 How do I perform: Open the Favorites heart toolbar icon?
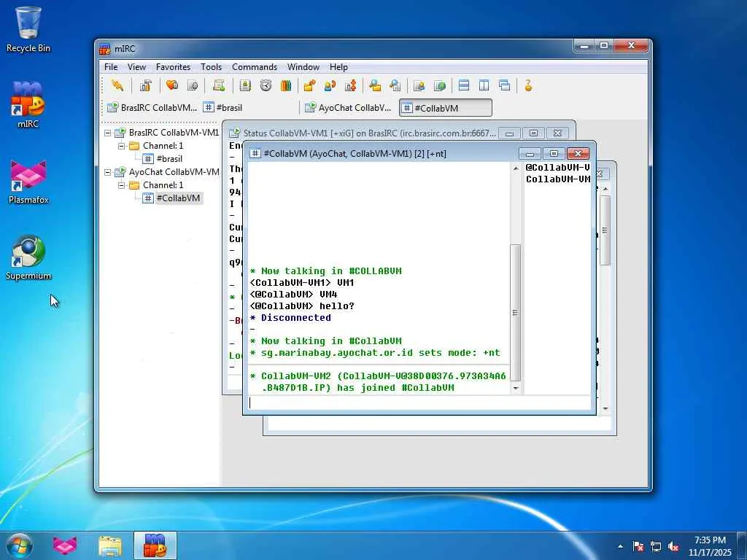point(172,86)
